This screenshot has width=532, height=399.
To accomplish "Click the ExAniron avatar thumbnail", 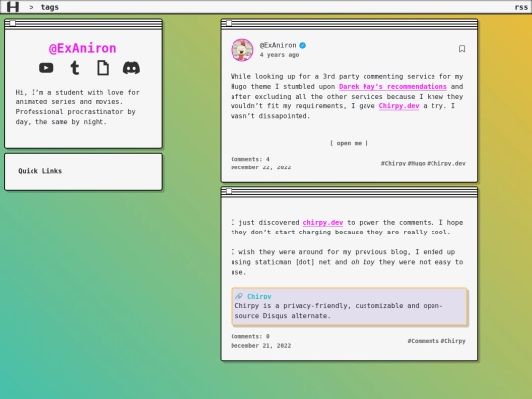I will [x=242, y=50].
